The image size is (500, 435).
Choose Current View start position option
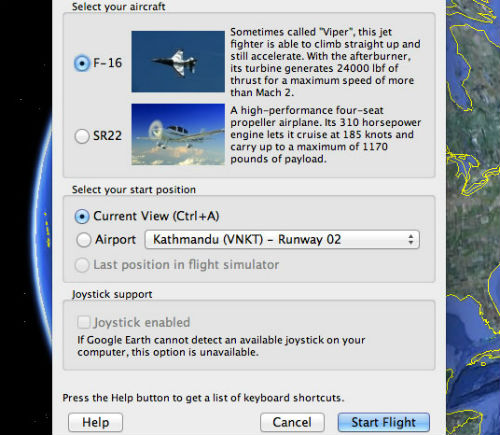point(82,217)
